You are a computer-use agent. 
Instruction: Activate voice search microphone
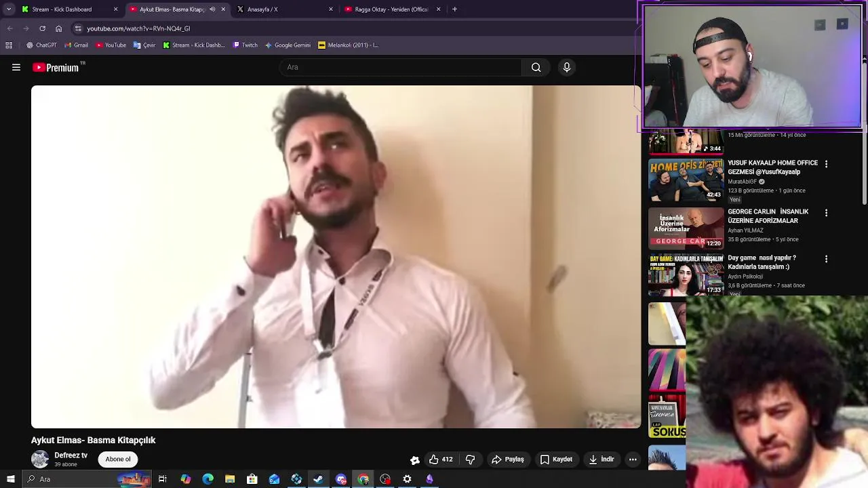point(567,67)
